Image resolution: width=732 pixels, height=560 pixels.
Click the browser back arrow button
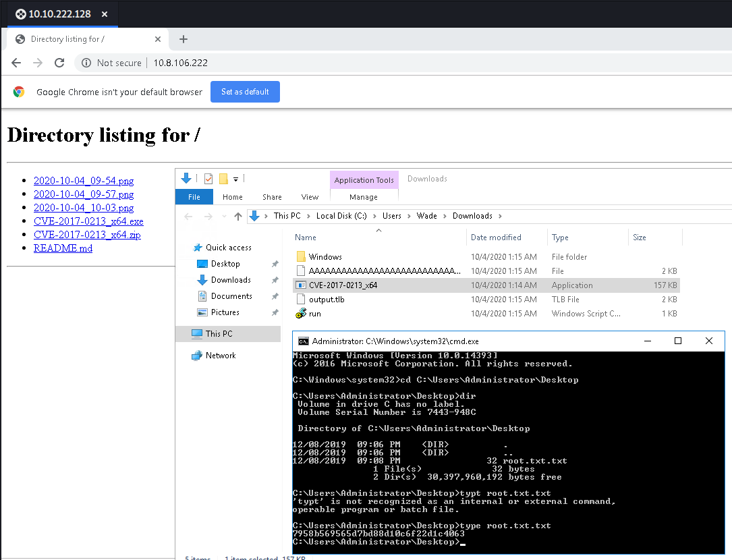pyautogui.click(x=16, y=63)
